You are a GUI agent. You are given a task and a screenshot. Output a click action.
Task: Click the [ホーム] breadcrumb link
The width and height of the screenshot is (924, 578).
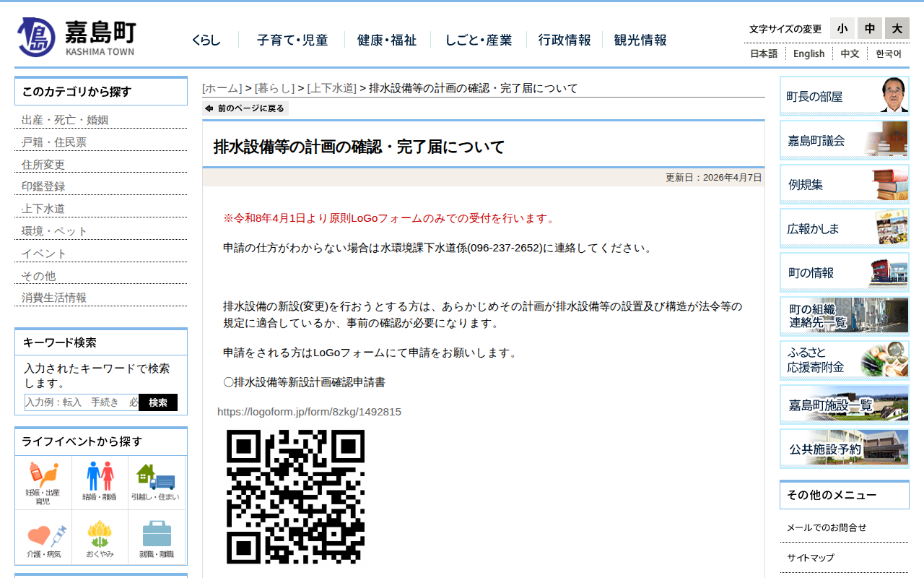coord(222,88)
